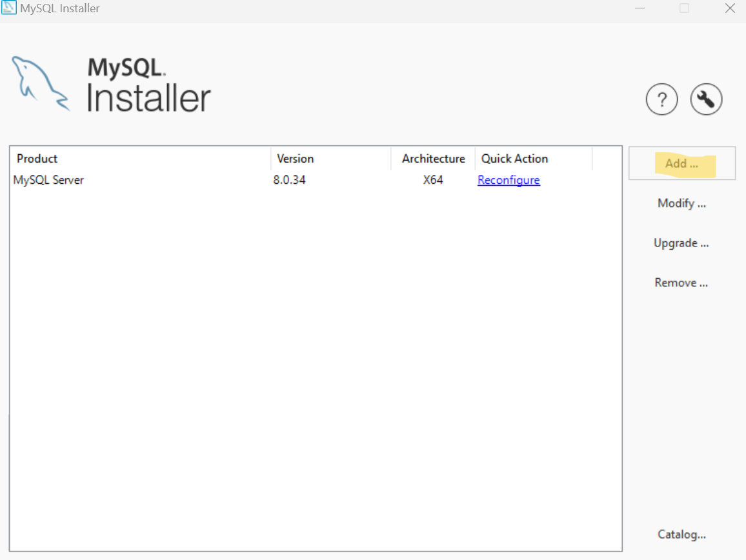Click the Add ... button
Image resolution: width=746 pixels, height=560 pixels.
coord(681,163)
